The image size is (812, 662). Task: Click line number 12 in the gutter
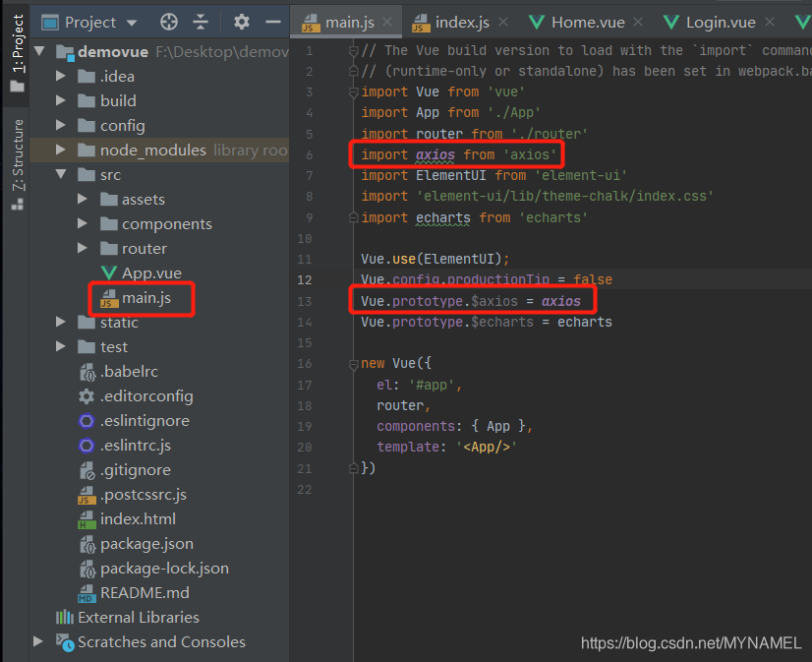coord(304,279)
